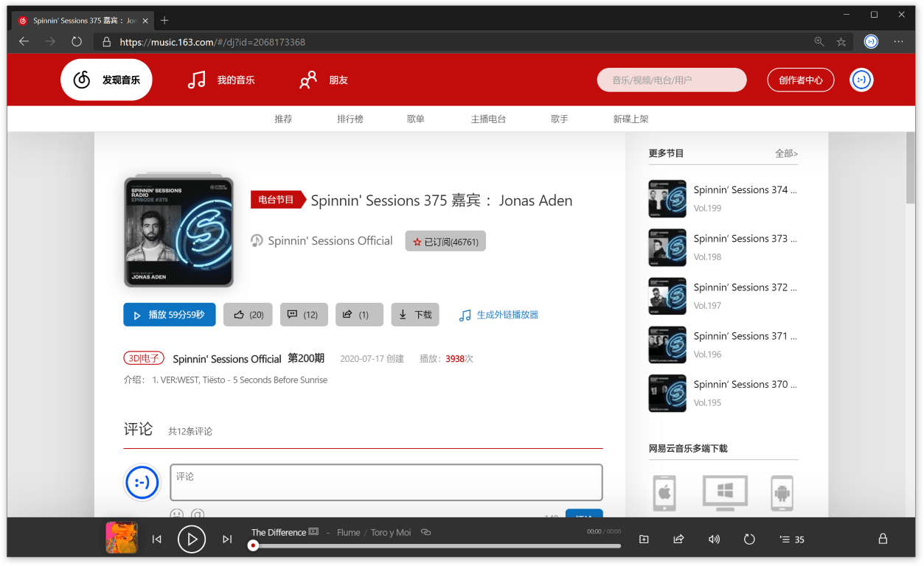Open Spinnin' Sessions 370 thumbnail
The width and height of the screenshot is (924, 566).
[x=667, y=394]
